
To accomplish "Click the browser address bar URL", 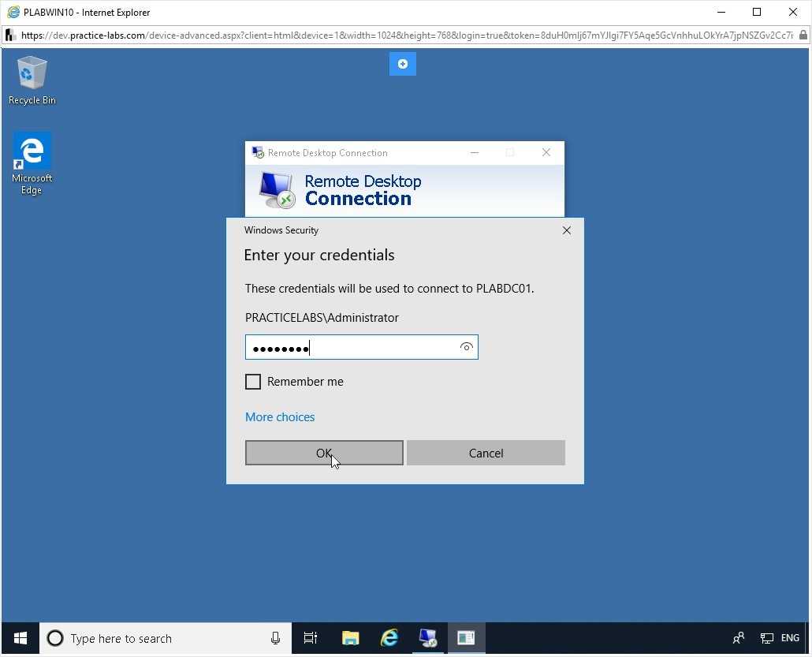I will (407, 35).
